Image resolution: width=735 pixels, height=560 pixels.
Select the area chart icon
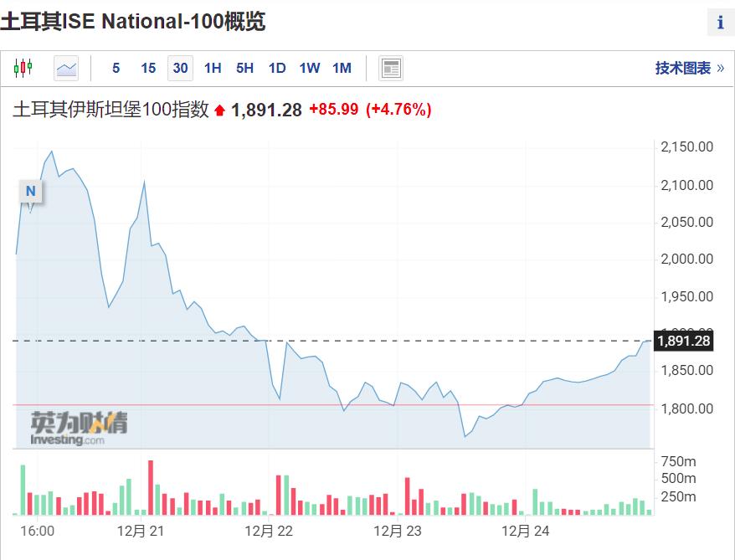(x=66, y=68)
